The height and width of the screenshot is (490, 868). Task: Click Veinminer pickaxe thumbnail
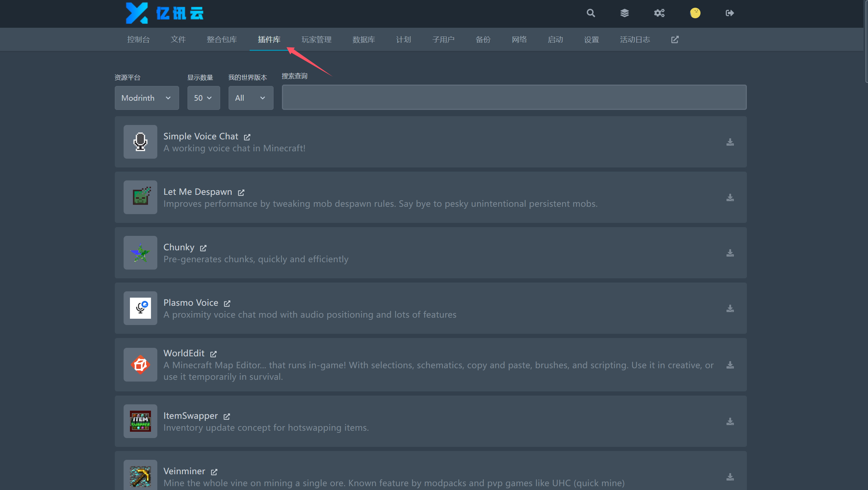140,476
